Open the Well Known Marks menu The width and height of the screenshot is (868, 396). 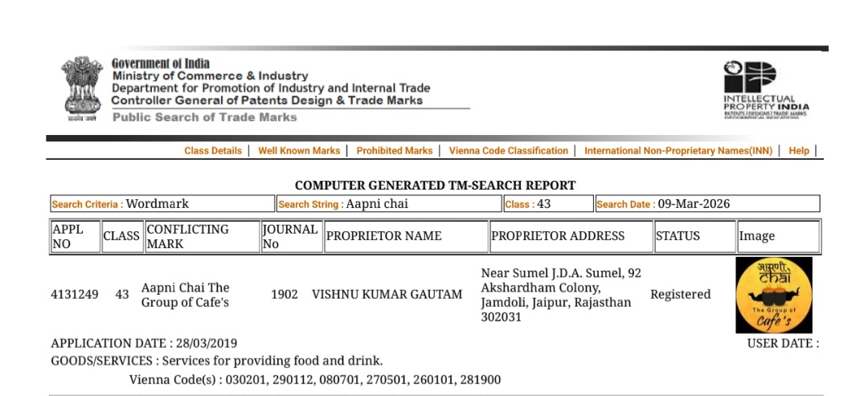coord(299,151)
